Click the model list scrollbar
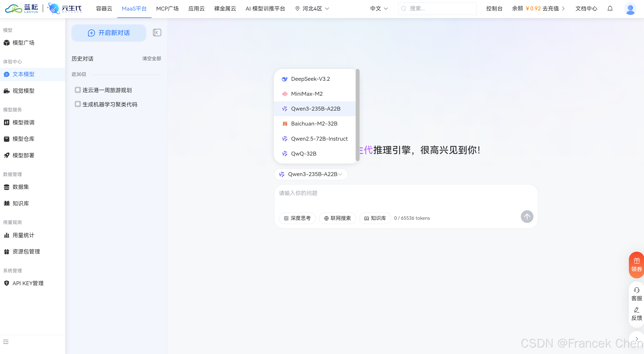Viewport: 644px width, 354px height. point(358,115)
